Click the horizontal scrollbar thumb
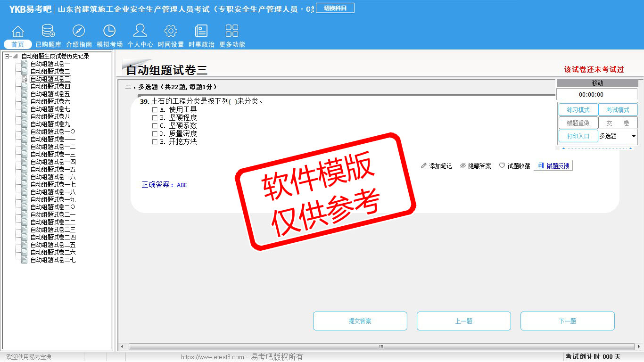Image resolution: width=644 pixels, height=362 pixels. (381, 347)
